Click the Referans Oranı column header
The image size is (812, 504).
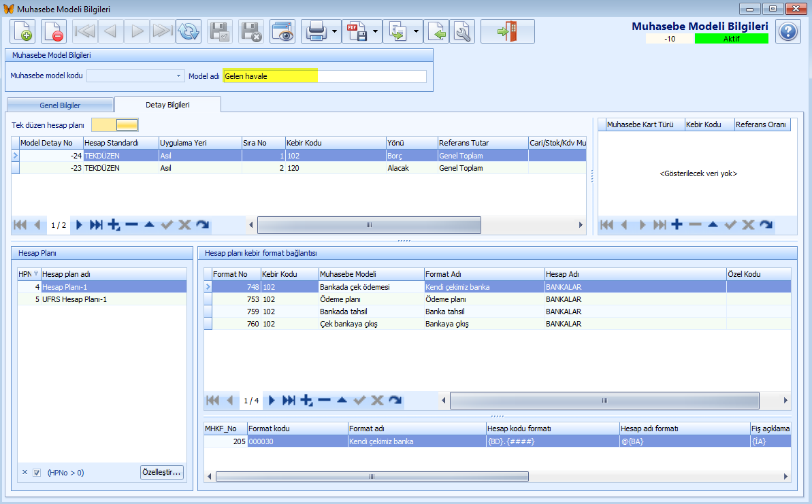(x=762, y=124)
